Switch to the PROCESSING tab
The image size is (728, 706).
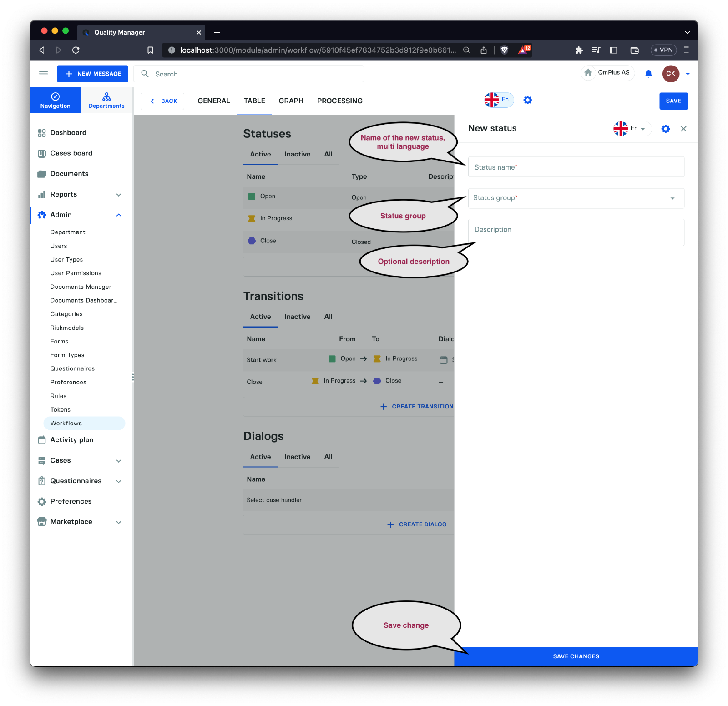click(x=339, y=101)
